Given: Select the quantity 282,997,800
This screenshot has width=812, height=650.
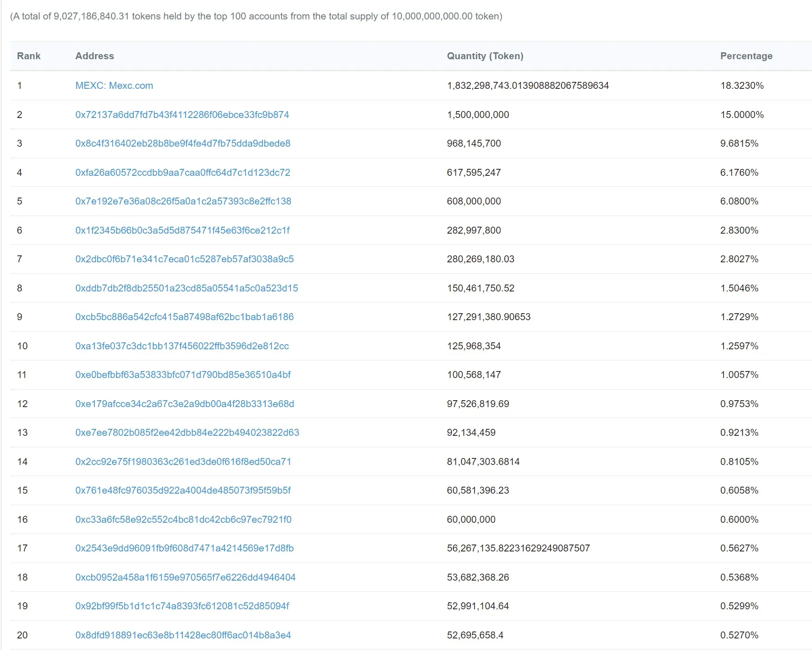Looking at the screenshot, I should tap(474, 230).
